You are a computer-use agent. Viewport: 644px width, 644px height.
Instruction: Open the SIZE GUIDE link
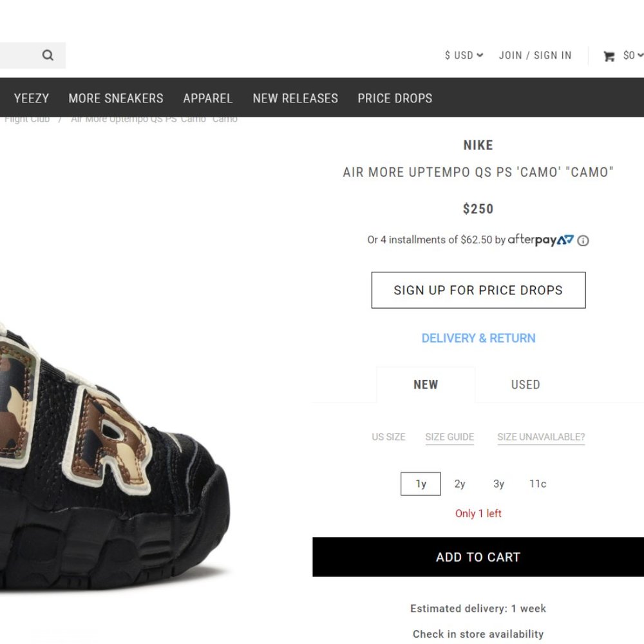point(450,437)
